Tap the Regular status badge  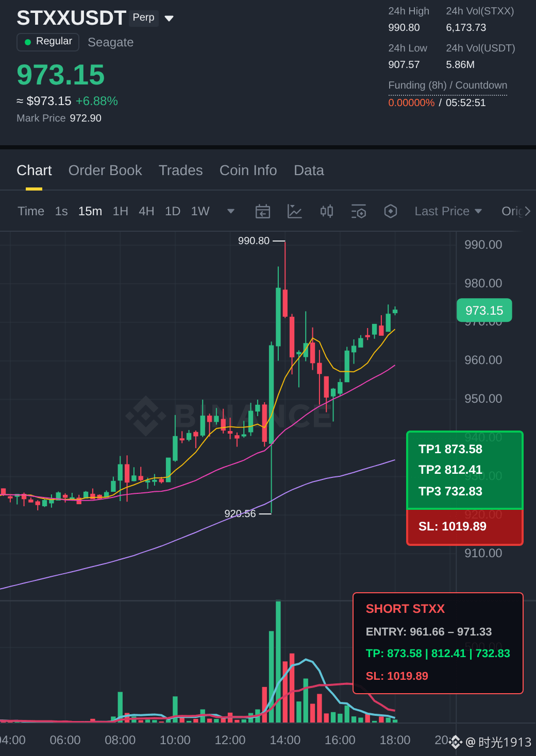point(48,42)
